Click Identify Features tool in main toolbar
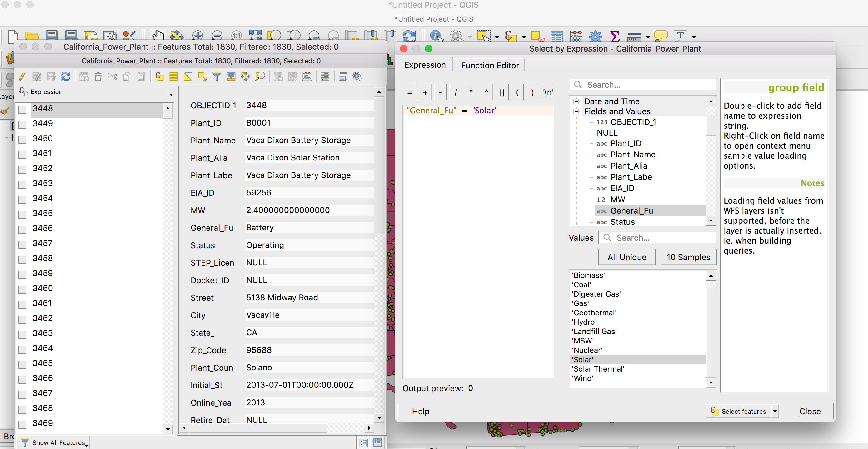 coord(436,36)
